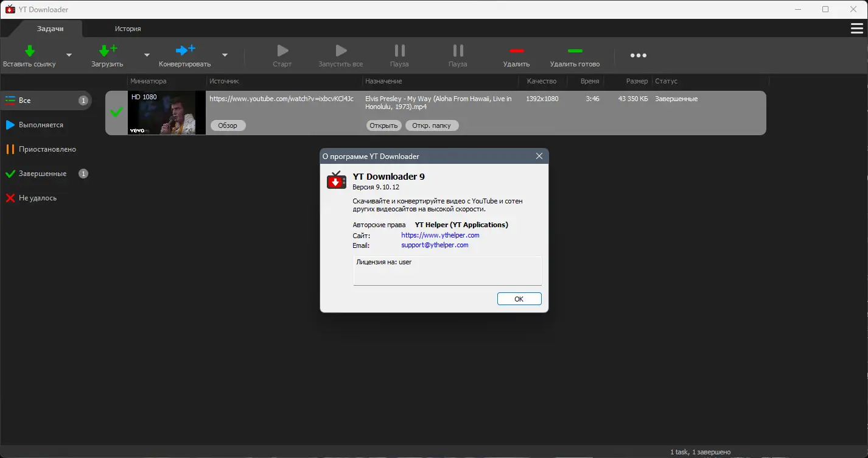
Task: Show Не удалось tasks in sidebar
Action: tap(46, 198)
